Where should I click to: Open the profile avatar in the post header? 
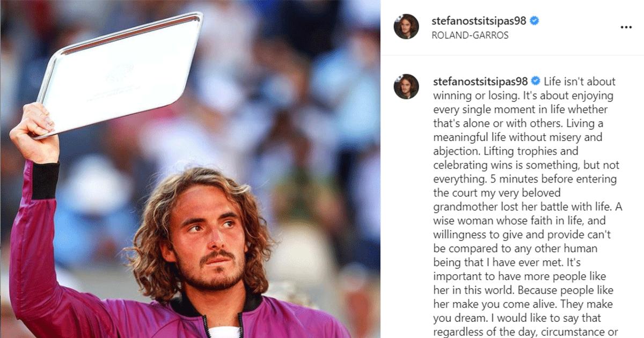click(x=406, y=27)
